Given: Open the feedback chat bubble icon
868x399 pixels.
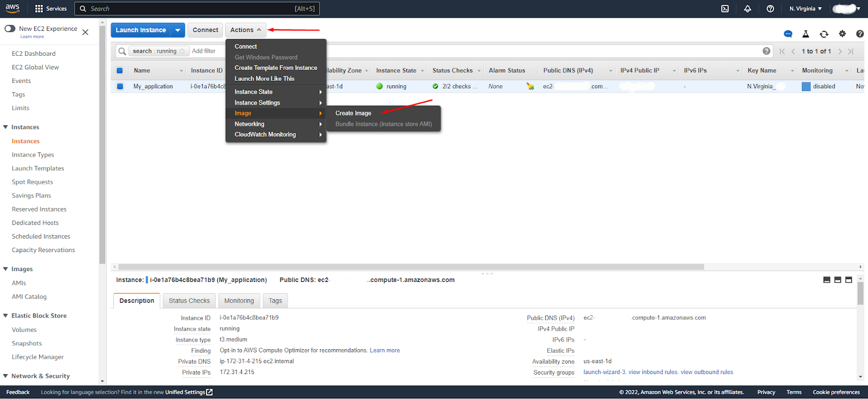Looking at the screenshot, I should click(788, 34).
